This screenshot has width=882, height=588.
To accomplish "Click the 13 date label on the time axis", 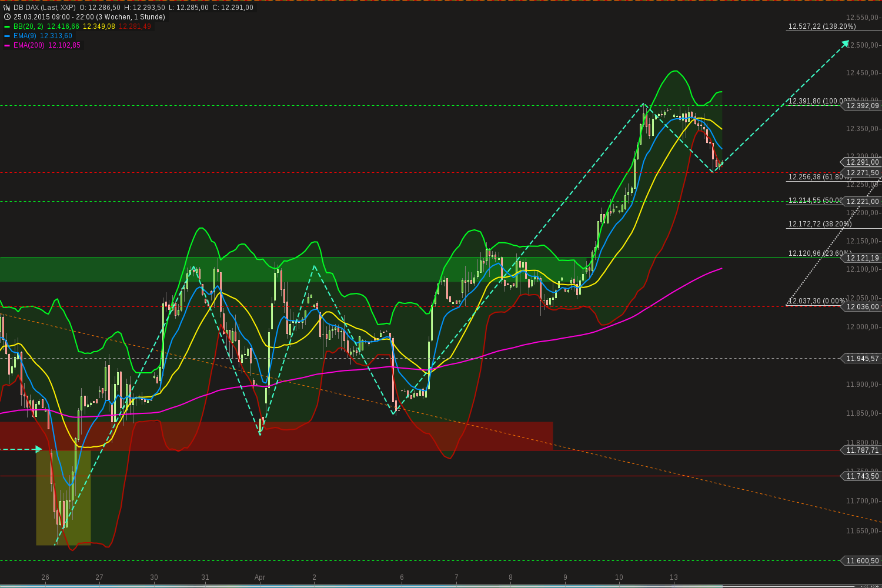I will pos(674,577).
